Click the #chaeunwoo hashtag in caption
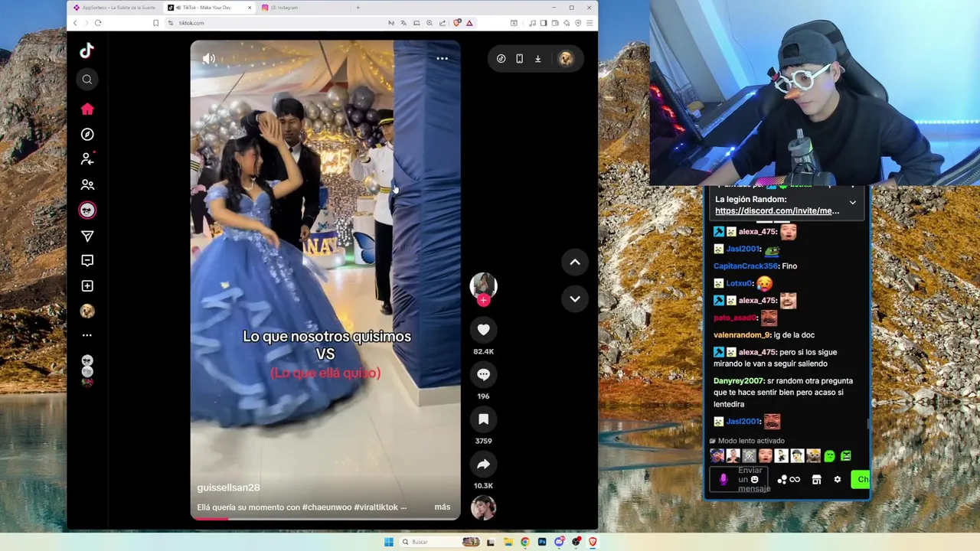Screen dimensions: 980x551 (327, 507)
